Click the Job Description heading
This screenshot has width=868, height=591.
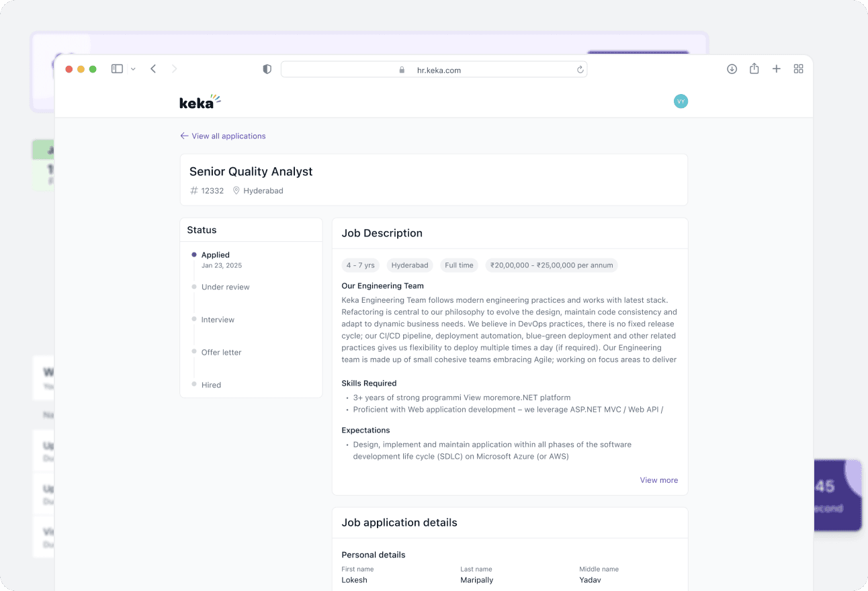pos(382,233)
